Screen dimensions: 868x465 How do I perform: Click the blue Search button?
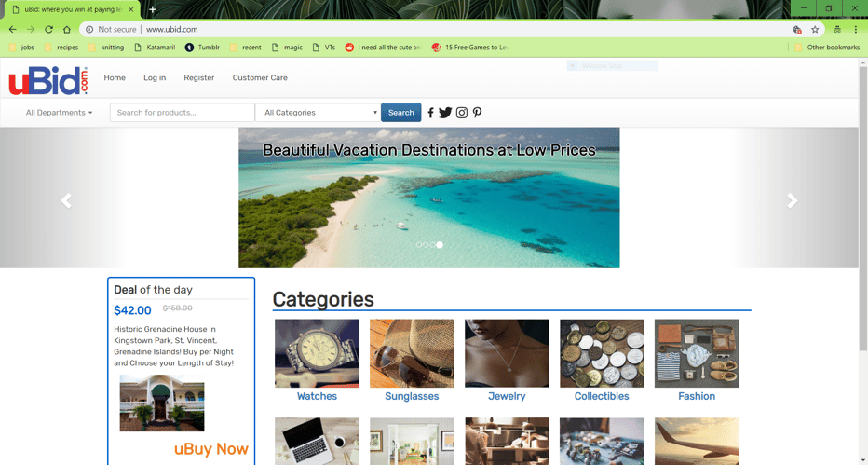click(400, 113)
